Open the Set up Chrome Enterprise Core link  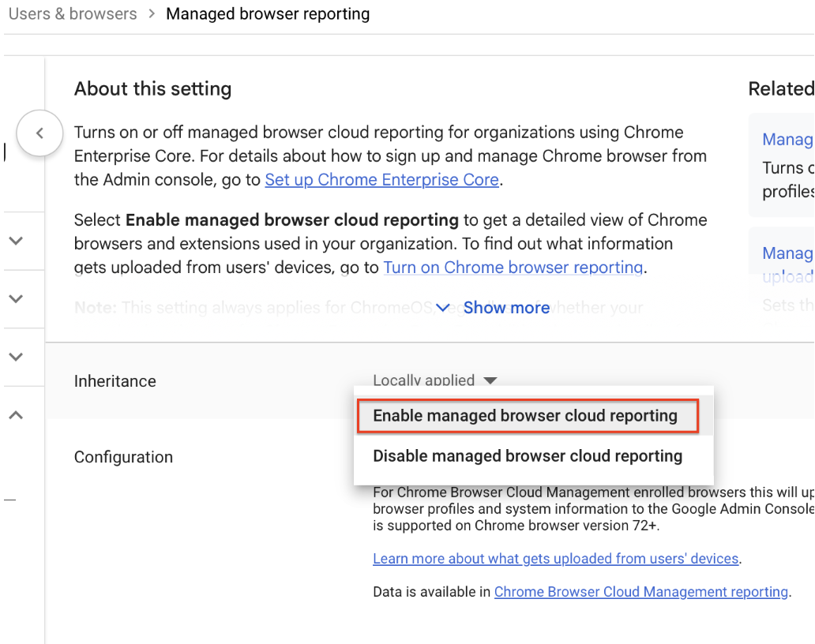pos(381,179)
